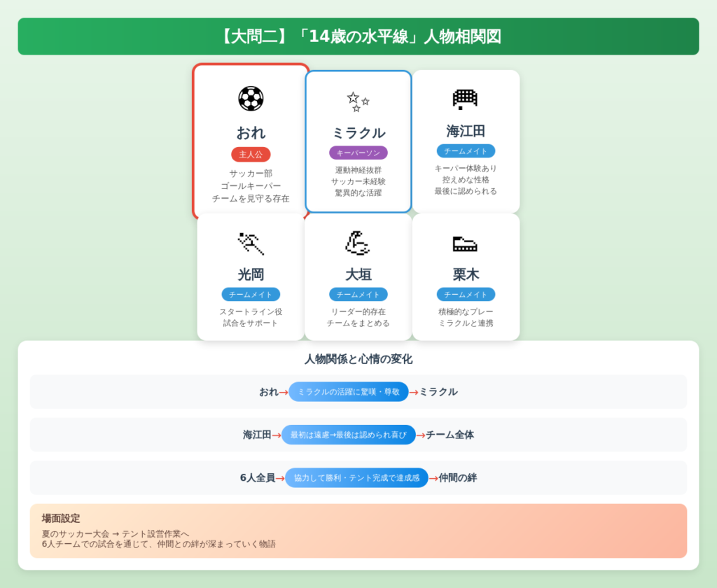Image resolution: width=717 pixels, height=588 pixels.
Task: Click the チームメイト badge under 栗木
Action: pos(466,295)
